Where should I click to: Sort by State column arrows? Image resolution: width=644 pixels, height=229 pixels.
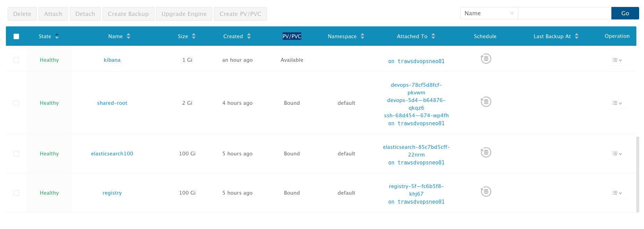coord(57,36)
